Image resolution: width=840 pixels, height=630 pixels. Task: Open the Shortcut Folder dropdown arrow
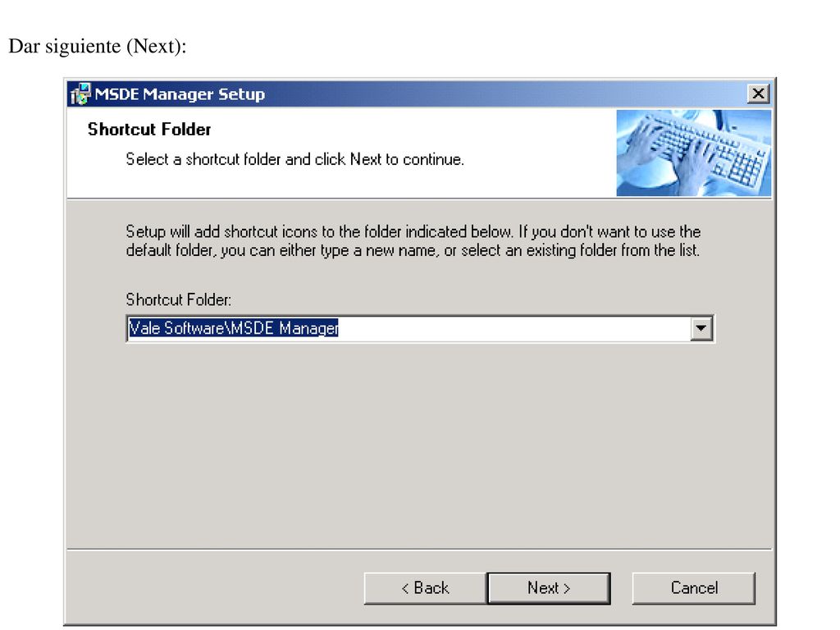point(701,328)
